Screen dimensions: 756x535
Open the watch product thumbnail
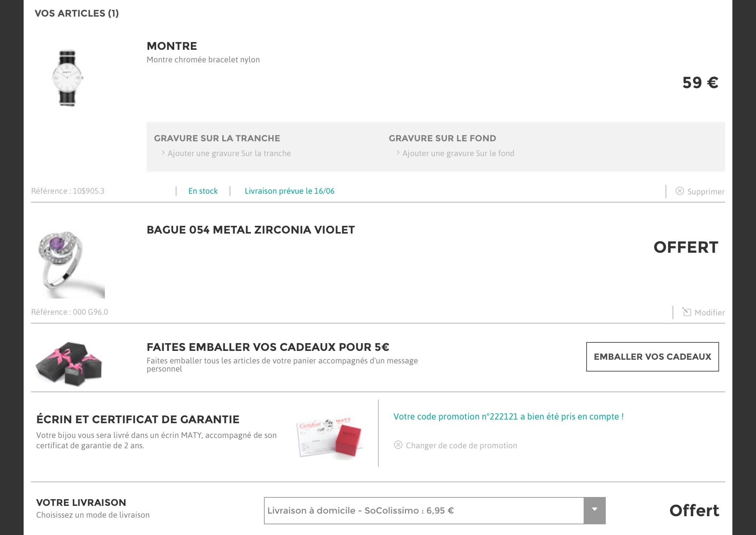tap(68, 78)
